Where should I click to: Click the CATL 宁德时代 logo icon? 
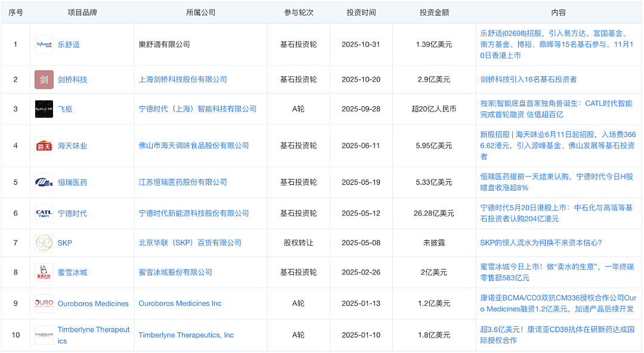click(x=44, y=213)
